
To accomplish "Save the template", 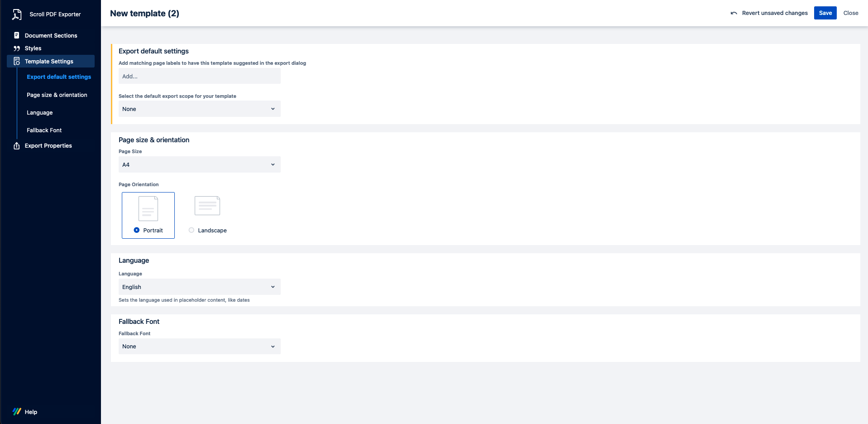I will (825, 13).
